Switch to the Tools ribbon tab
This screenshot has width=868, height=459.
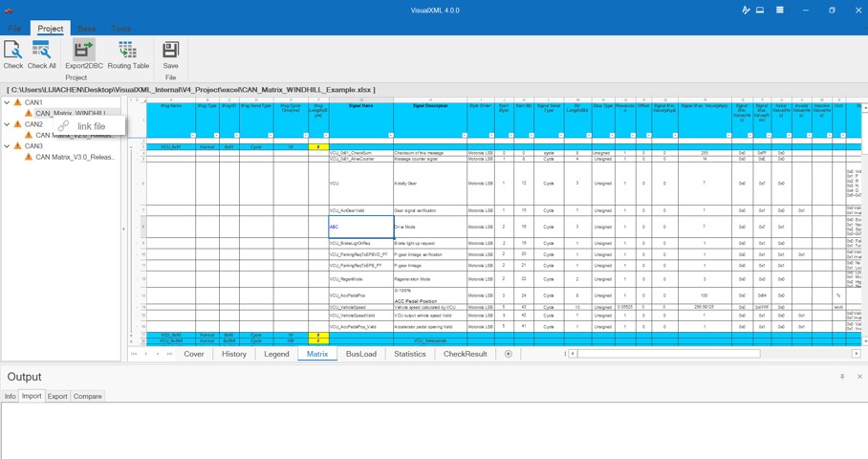tap(120, 29)
